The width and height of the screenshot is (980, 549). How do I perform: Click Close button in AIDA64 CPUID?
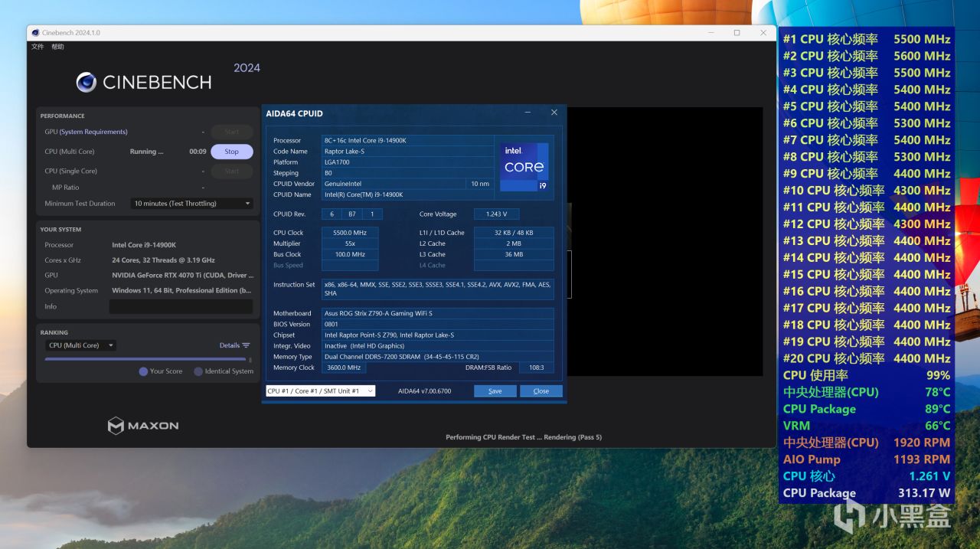point(541,391)
